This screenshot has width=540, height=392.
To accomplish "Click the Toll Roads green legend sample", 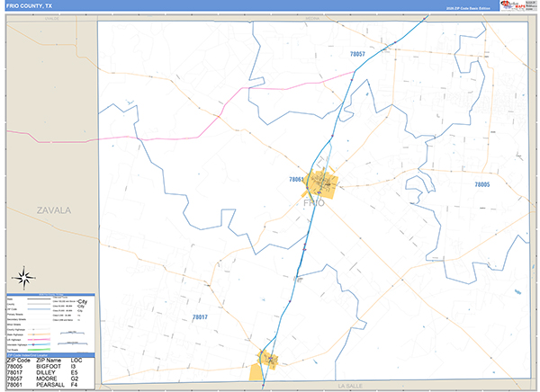I will point(39,350).
